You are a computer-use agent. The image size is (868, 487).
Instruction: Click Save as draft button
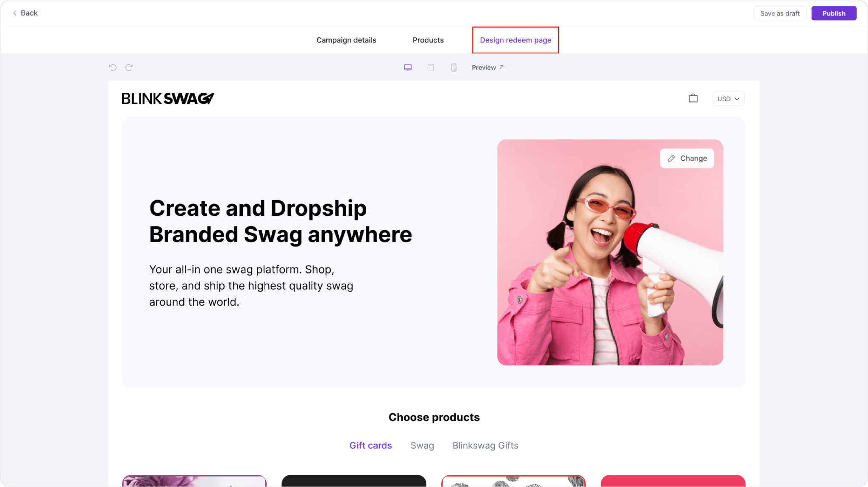pos(780,13)
